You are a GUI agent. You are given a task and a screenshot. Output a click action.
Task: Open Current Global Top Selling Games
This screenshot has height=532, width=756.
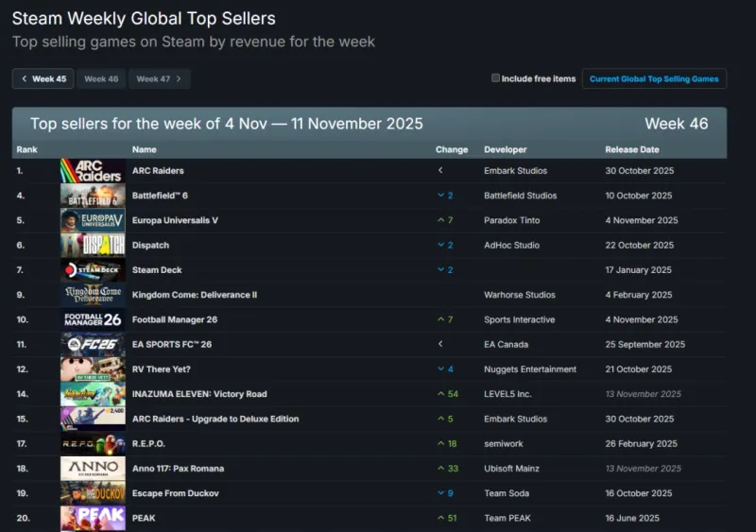click(654, 79)
